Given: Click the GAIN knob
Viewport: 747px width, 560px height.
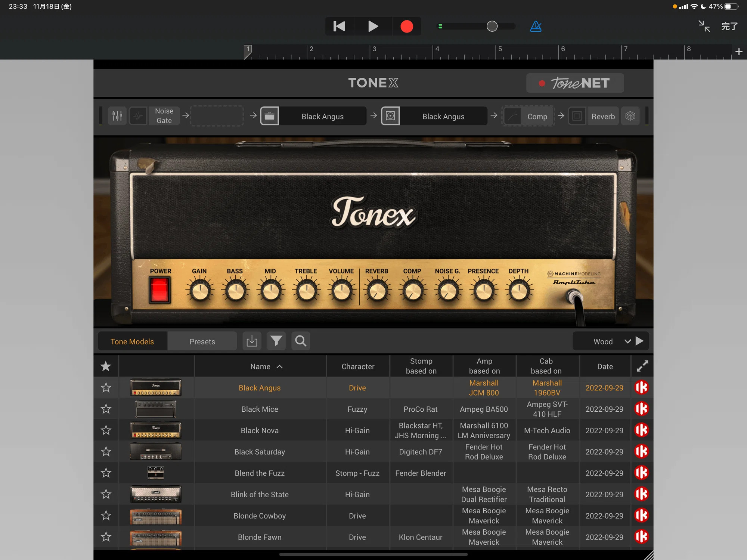Looking at the screenshot, I should [x=200, y=291].
